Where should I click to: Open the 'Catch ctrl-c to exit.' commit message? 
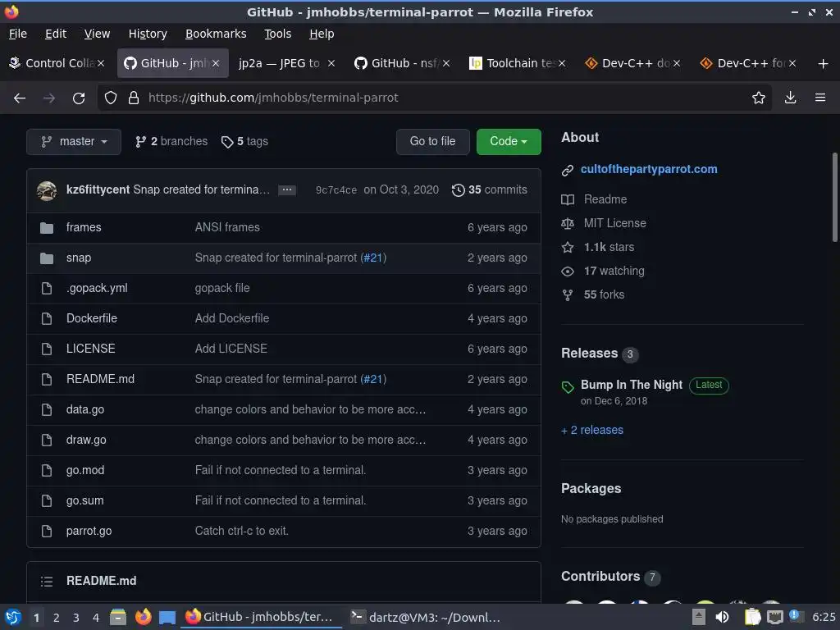click(x=242, y=532)
